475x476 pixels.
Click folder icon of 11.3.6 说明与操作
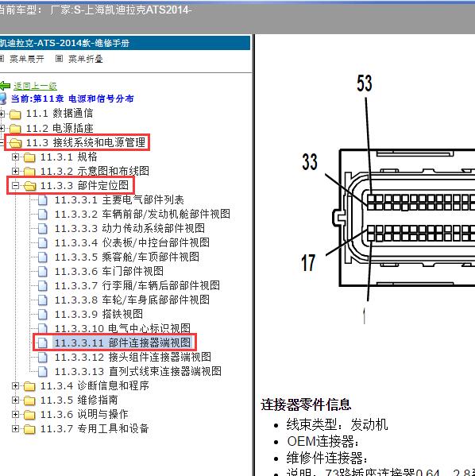tap(29, 415)
